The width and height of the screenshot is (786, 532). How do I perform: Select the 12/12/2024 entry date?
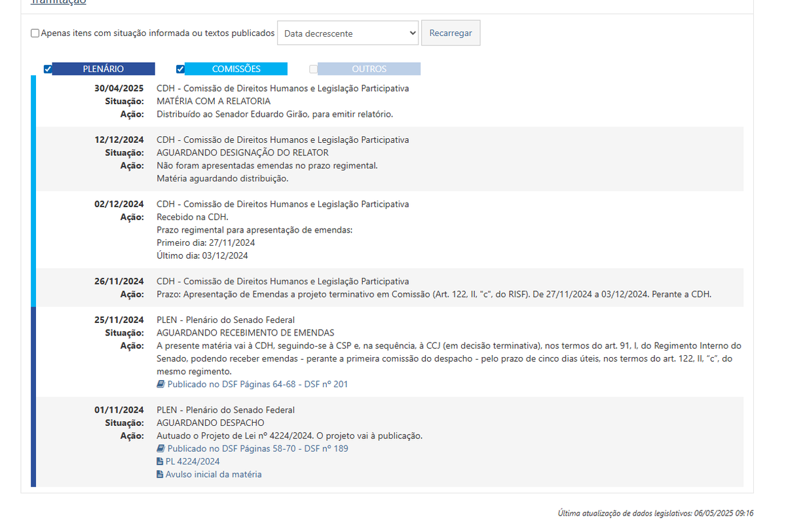[119, 140]
